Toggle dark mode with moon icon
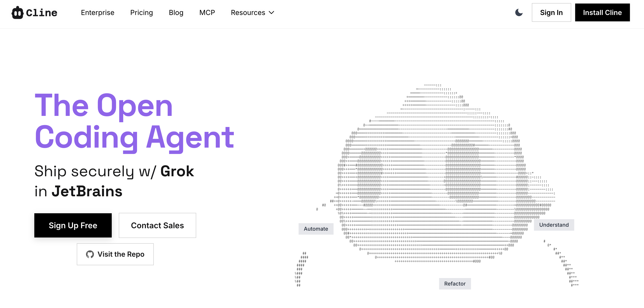Viewport: 644px width, 308px height. coord(519,13)
